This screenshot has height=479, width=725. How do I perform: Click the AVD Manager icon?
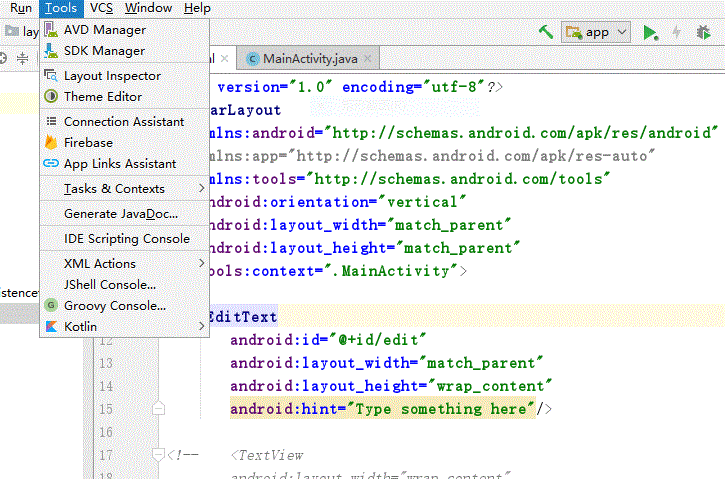51,30
